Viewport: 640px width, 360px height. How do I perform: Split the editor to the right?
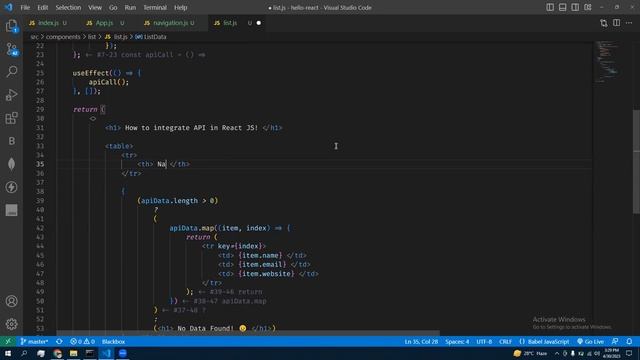(616, 23)
